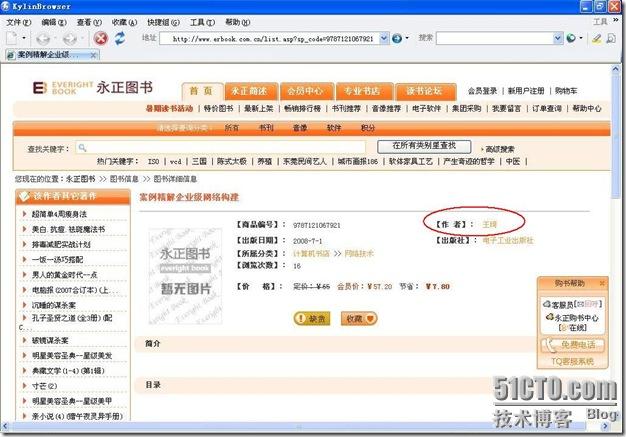The height and width of the screenshot is (437, 626).
Task: Click the 新用户注册 link
Action: pos(526,91)
